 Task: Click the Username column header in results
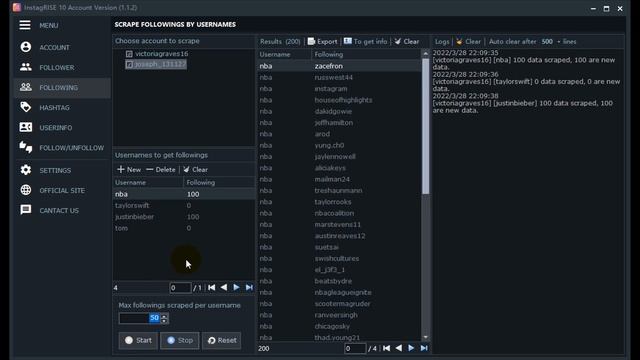tap(284, 54)
